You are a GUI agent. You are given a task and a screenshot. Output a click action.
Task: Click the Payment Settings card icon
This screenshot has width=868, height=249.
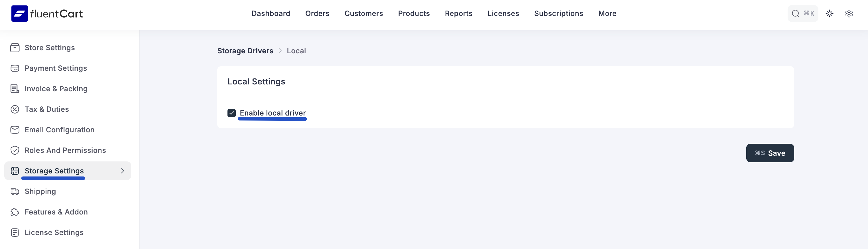(15, 68)
